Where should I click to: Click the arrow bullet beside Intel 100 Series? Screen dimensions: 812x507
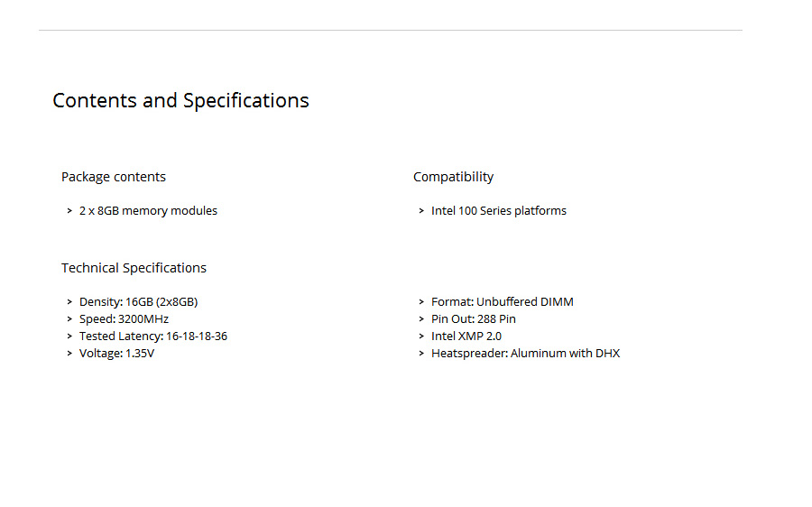pos(421,211)
